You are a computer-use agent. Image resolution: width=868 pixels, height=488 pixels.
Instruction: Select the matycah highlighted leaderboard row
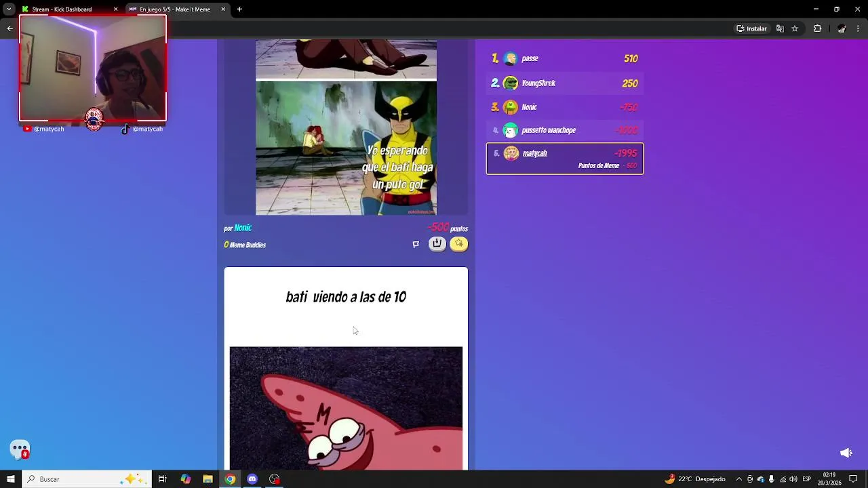click(x=565, y=159)
